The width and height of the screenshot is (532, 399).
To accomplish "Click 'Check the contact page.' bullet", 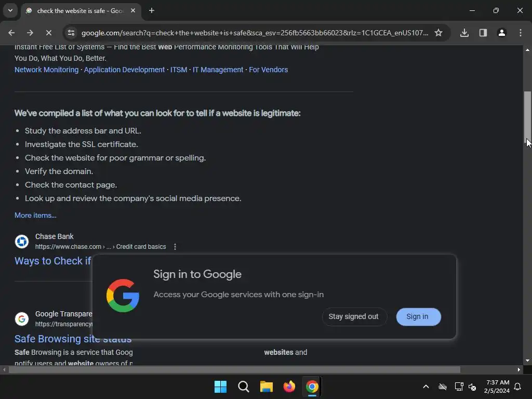I will point(71,185).
